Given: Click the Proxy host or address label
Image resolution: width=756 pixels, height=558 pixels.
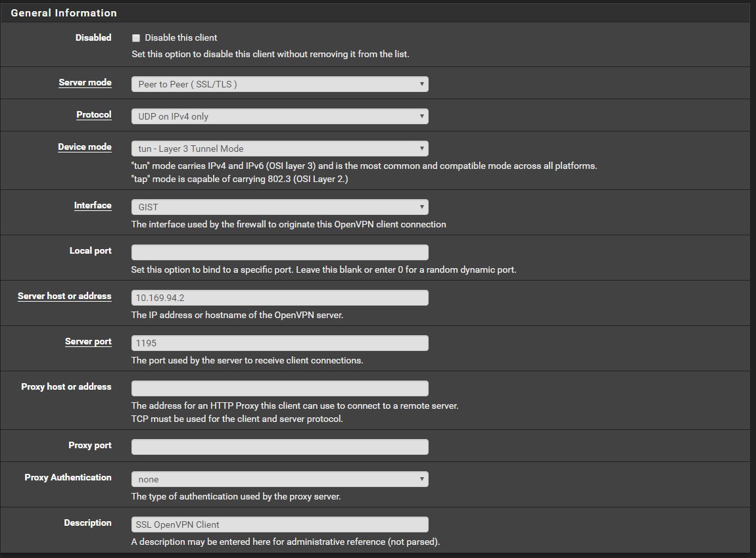Looking at the screenshot, I should click(66, 386).
